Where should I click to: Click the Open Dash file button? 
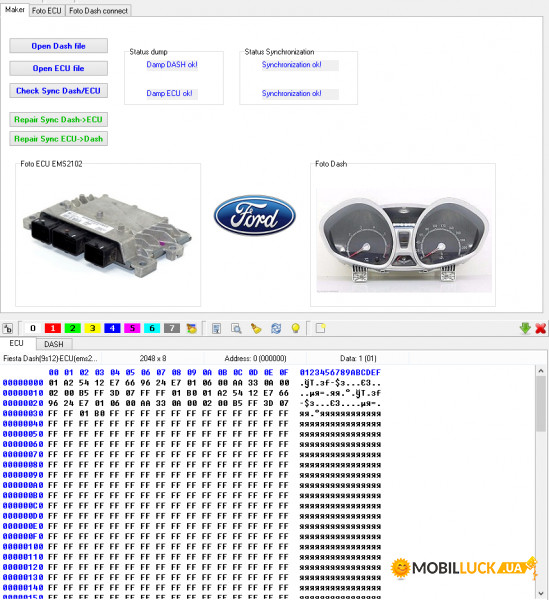click(x=59, y=46)
